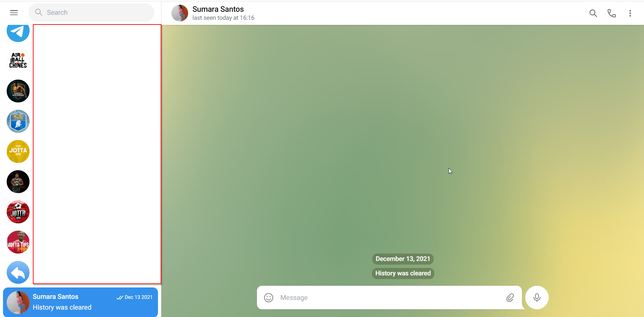Open the ICE Tips shield avatar chat
Screen dimensions: 644x317
[x=18, y=121]
